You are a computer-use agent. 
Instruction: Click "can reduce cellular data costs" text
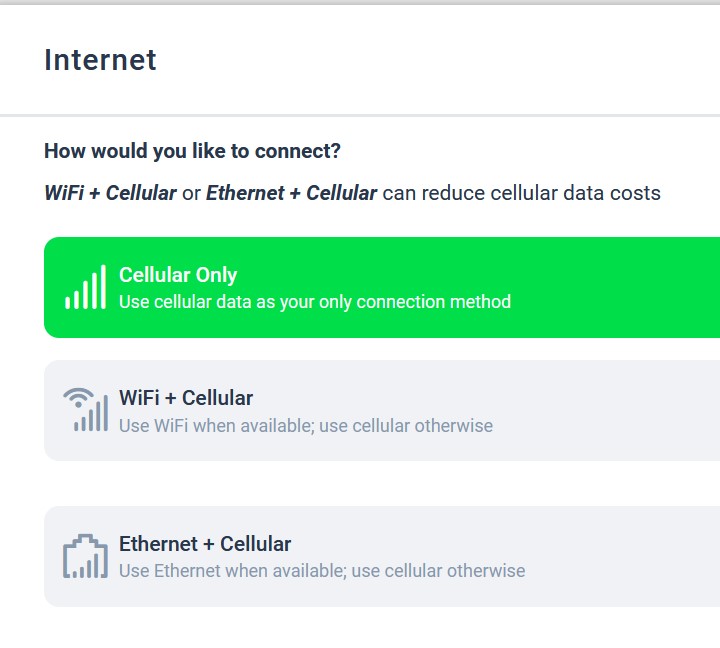click(x=521, y=193)
